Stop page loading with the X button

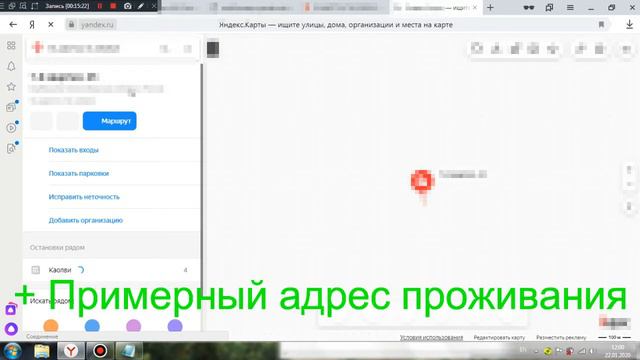51,24
